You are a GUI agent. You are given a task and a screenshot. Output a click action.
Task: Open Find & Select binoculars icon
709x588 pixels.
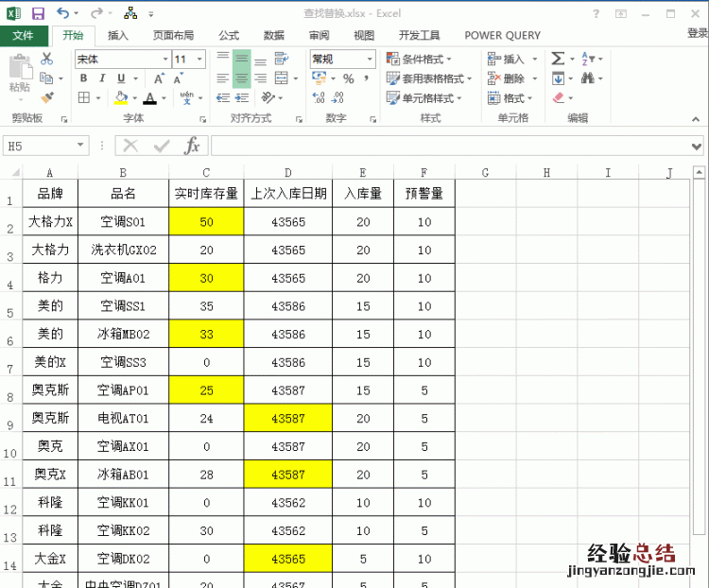[588, 78]
